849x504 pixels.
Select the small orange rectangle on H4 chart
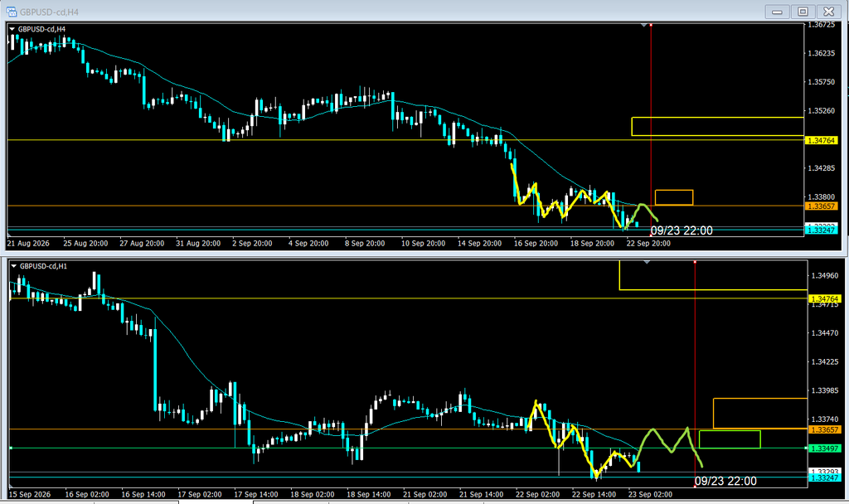pyautogui.click(x=674, y=197)
